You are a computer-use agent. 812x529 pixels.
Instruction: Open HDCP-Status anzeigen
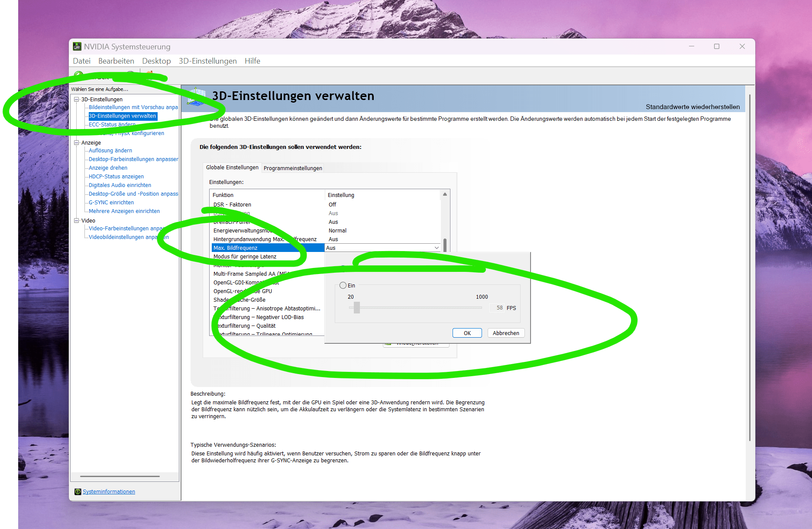(116, 177)
